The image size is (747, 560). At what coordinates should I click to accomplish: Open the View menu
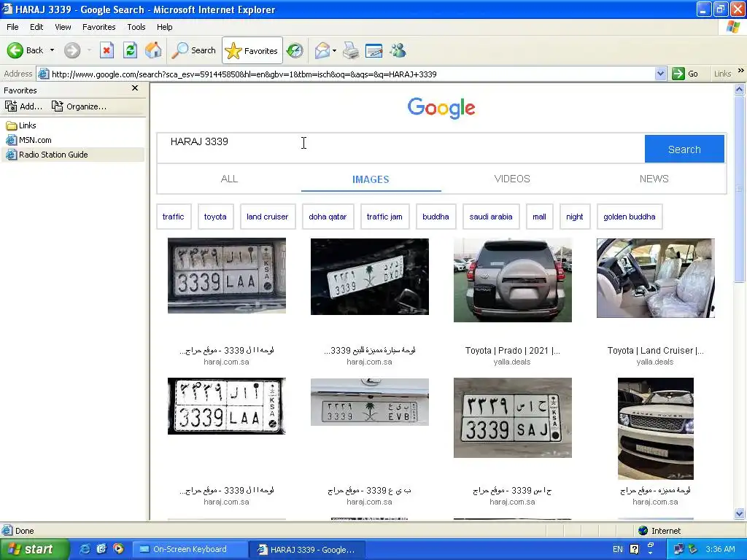click(63, 27)
